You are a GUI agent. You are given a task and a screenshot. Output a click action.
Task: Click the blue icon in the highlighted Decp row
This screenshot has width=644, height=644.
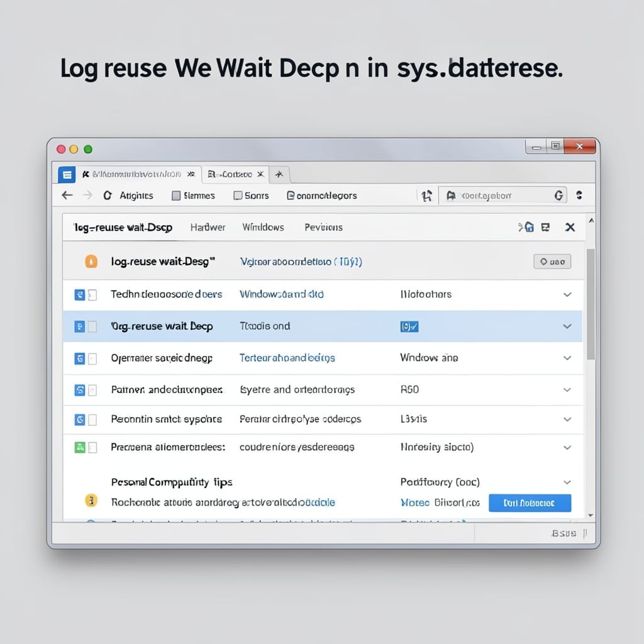pyautogui.click(x=80, y=326)
